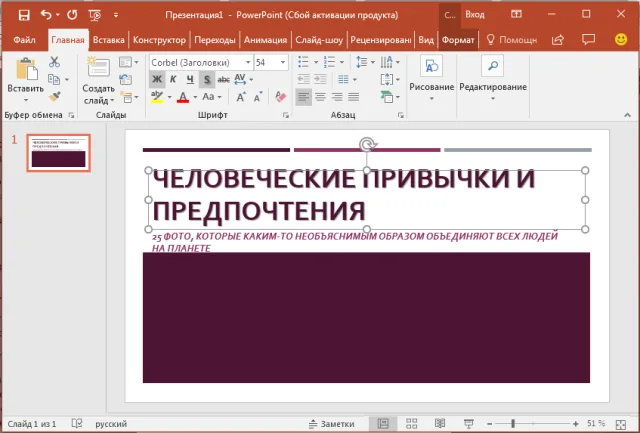Toggle Align Left paragraph button
This screenshot has height=433, width=640.
(x=303, y=97)
